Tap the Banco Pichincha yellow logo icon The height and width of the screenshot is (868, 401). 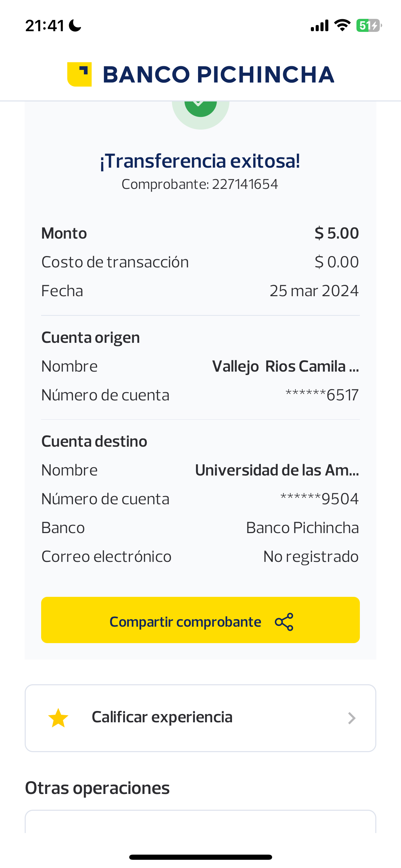(79, 74)
